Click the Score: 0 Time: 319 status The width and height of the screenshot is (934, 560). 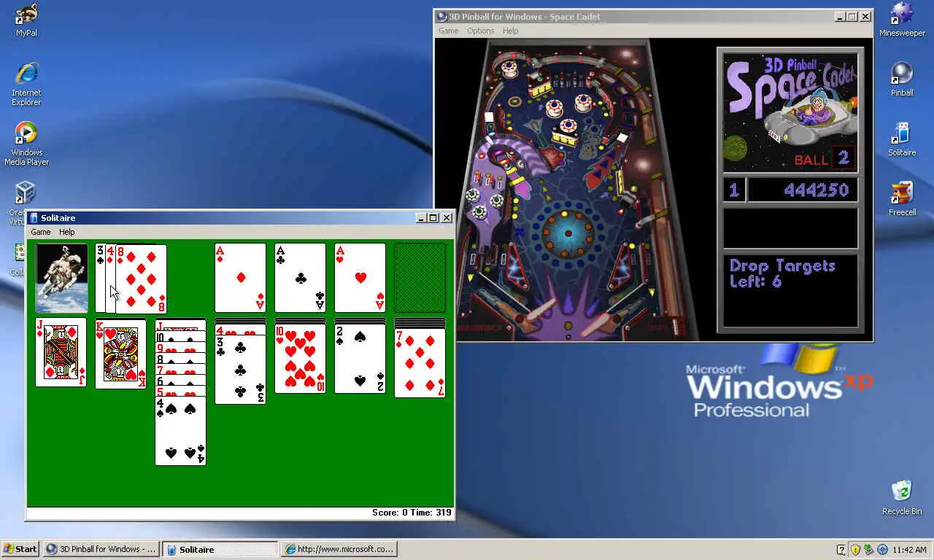click(x=412, y=513)
